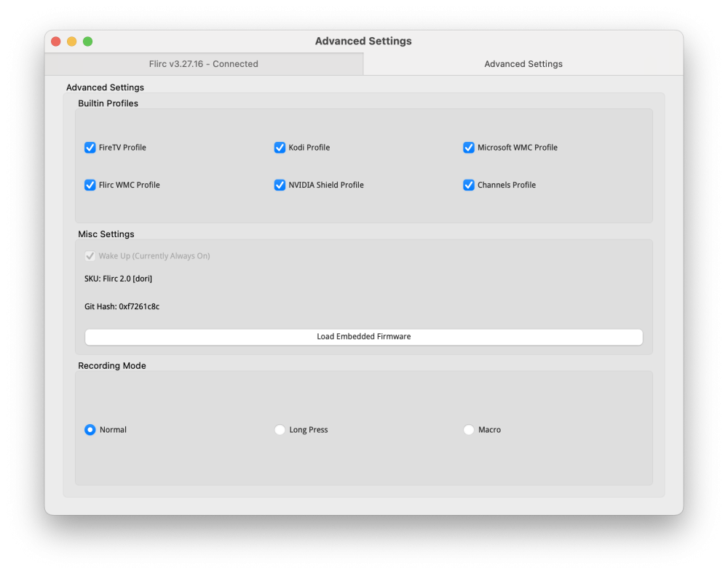Screen dimensions: 728x574
Task: Minimize the window using the yellow button
Action: (x=72, y=41)
